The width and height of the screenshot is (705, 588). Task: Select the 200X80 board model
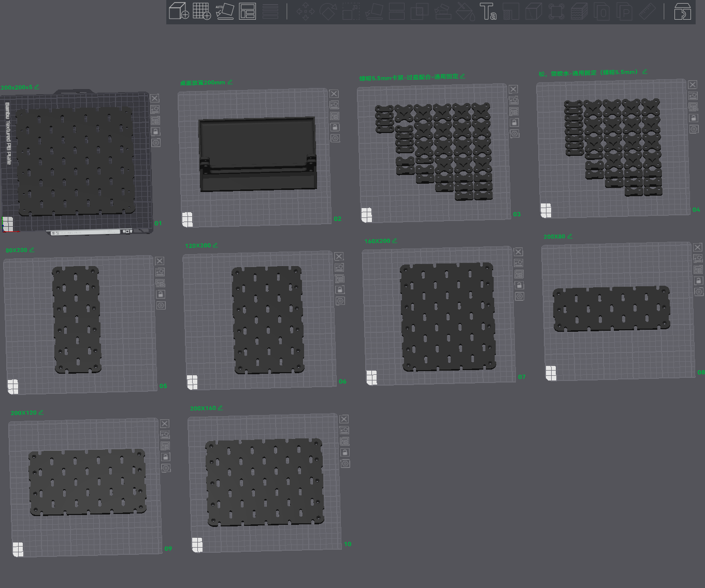click(612, 309)
